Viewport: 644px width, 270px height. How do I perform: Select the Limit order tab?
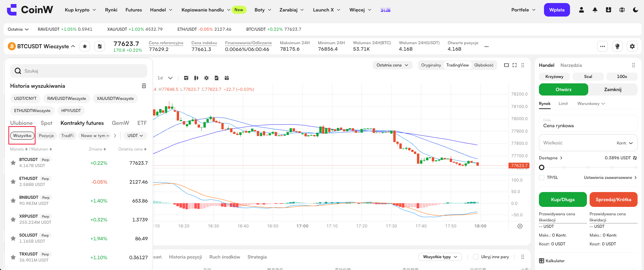pos(563,104)
